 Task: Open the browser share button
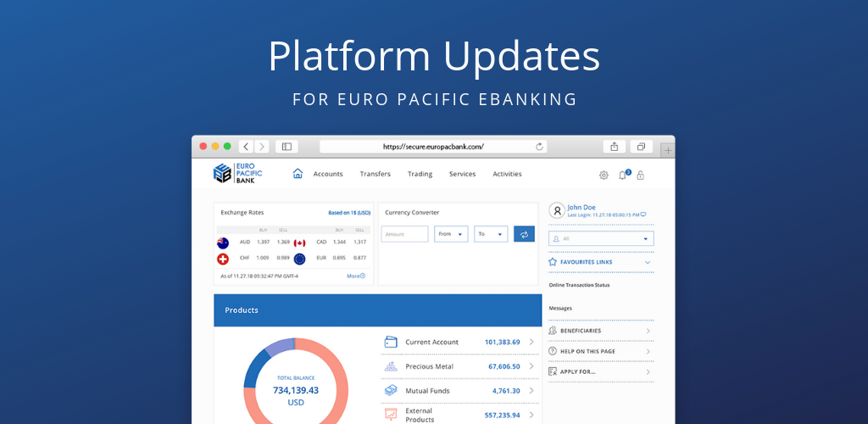click(x=615, y=147)
